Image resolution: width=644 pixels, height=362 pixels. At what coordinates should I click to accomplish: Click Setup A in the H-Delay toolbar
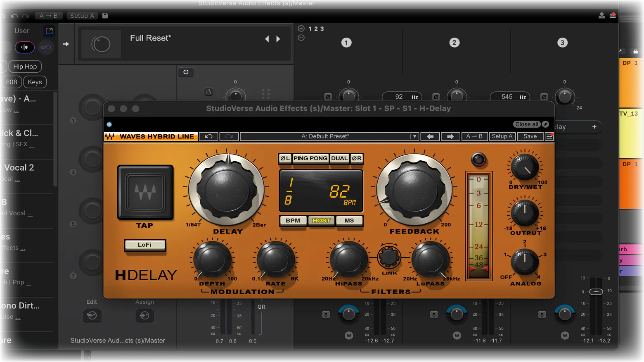pos(502,136)
